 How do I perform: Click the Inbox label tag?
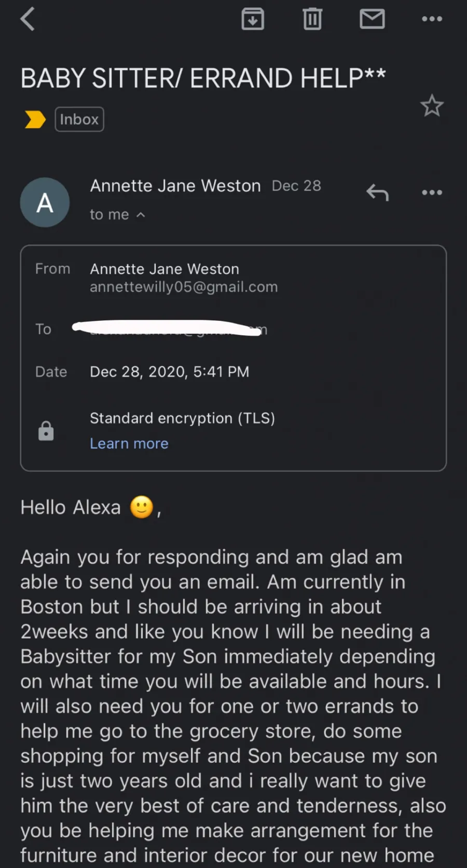[79, 119]
